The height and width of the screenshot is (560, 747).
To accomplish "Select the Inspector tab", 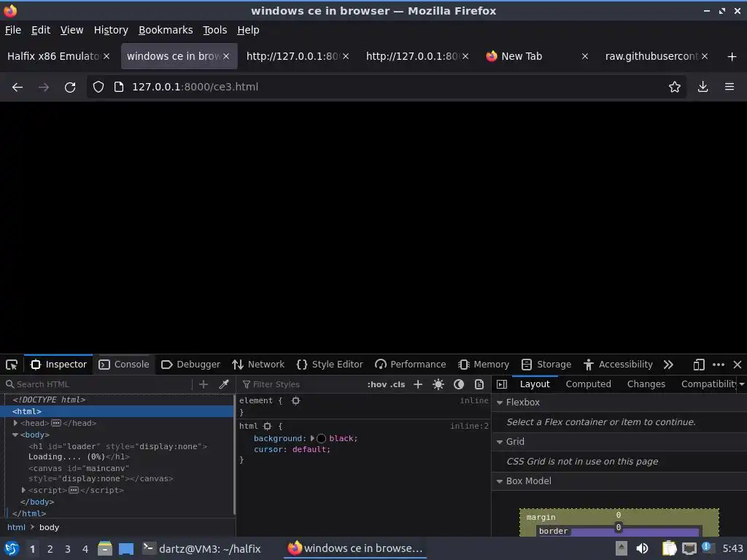I will tap(58, 365).
